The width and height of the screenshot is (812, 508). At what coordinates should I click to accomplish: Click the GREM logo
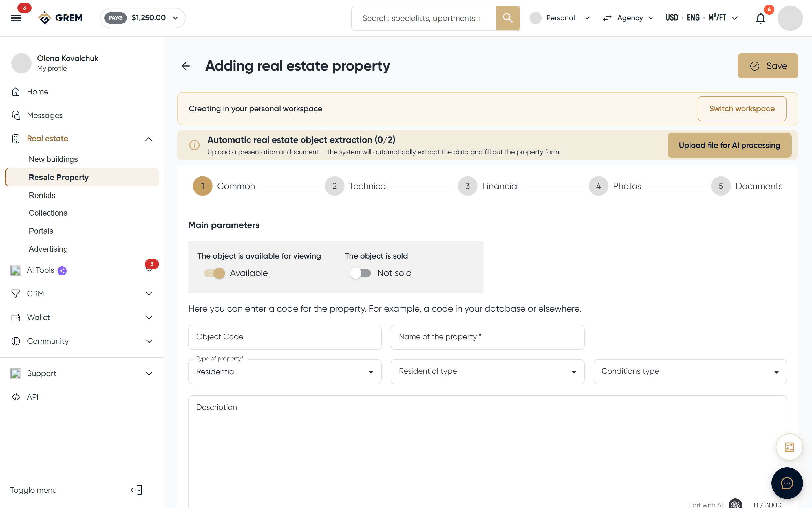60,18
